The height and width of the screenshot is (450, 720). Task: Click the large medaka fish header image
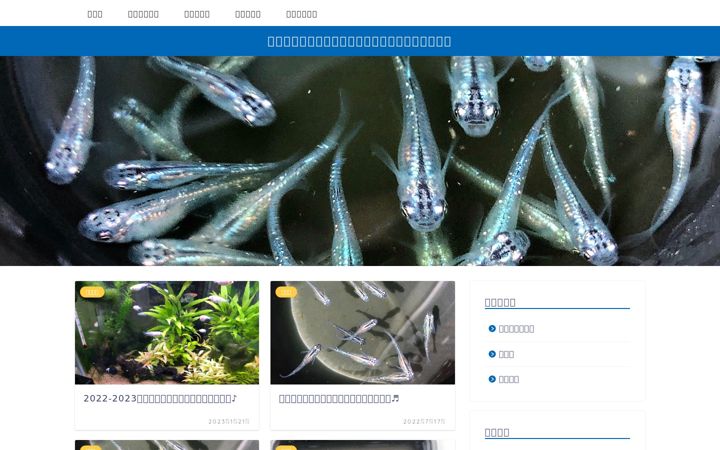[360, 161]
